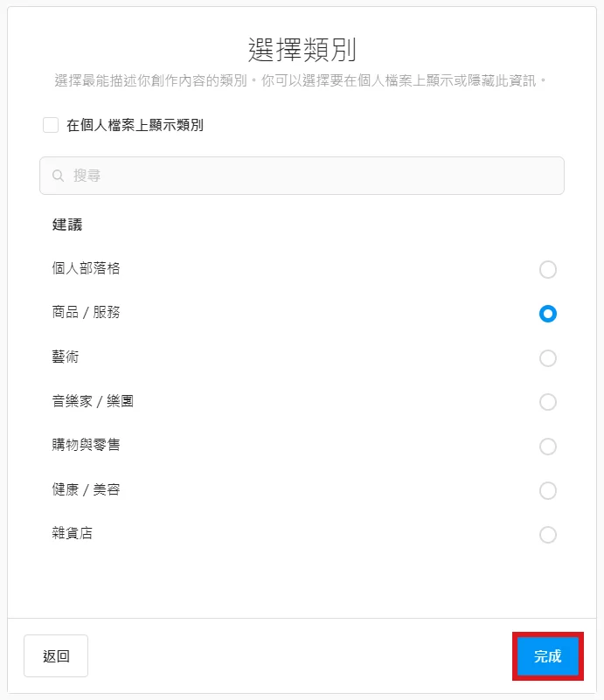Choose the 藝術 radio button
This screenshot has height=700, width=604.
(548, 358)
